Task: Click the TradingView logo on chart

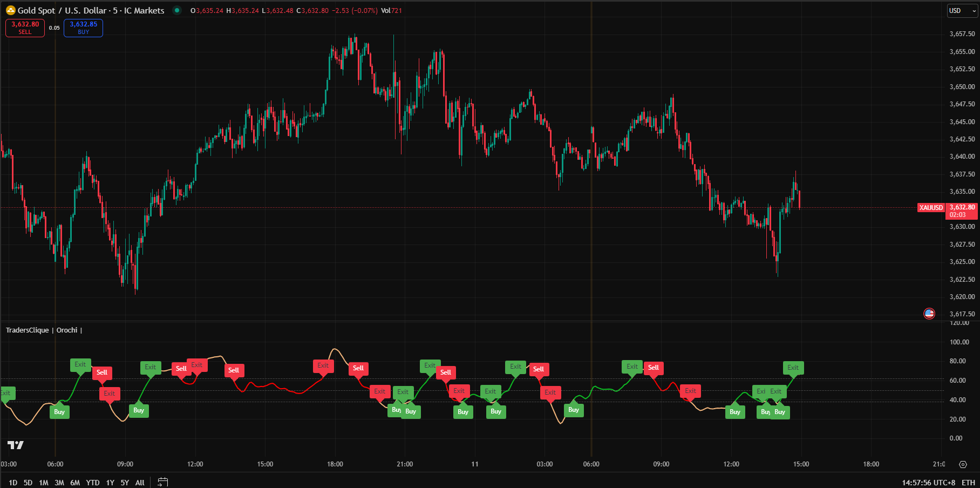Action: (16, 445)
